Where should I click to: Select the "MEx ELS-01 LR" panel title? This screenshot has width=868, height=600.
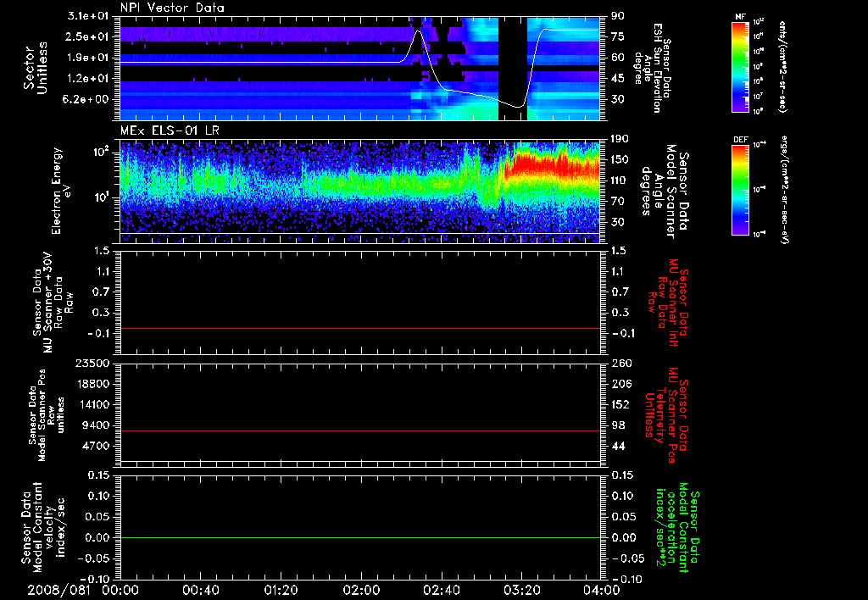(170, 131)
